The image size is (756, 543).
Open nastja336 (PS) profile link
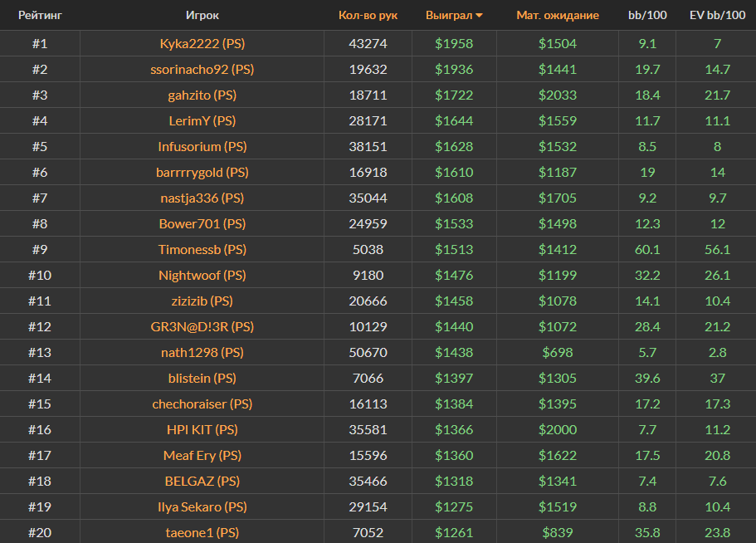(202, 198)
